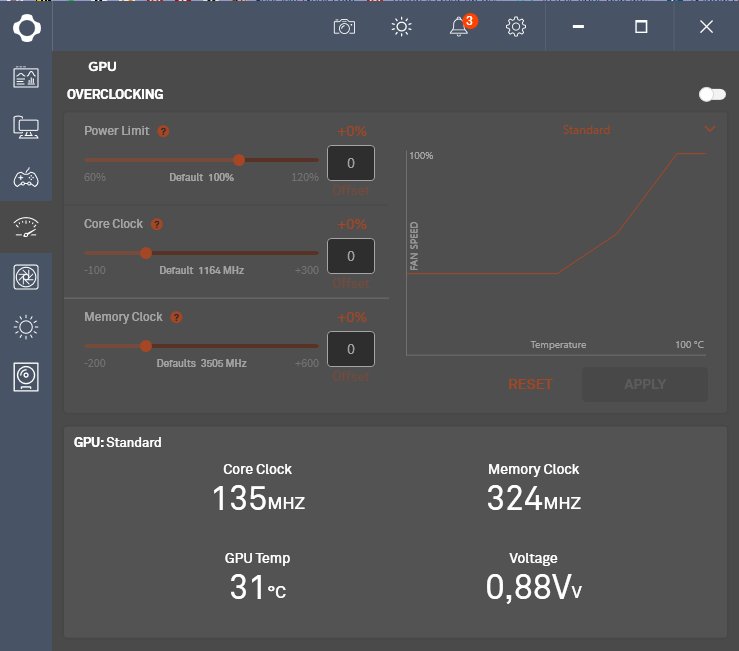The width and height of the screenshot is (739, 651).
Task: Click the Memory Clock offset input field
Action: (351, 349)
